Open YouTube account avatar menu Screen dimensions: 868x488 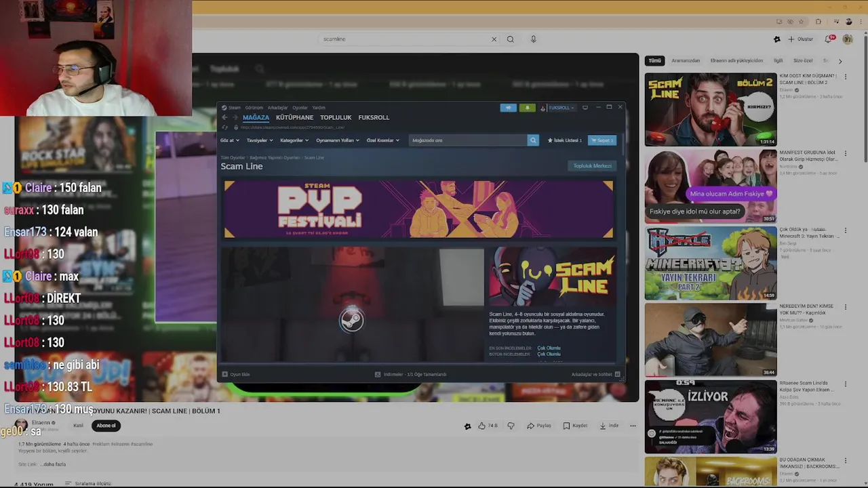pos(848,39)
